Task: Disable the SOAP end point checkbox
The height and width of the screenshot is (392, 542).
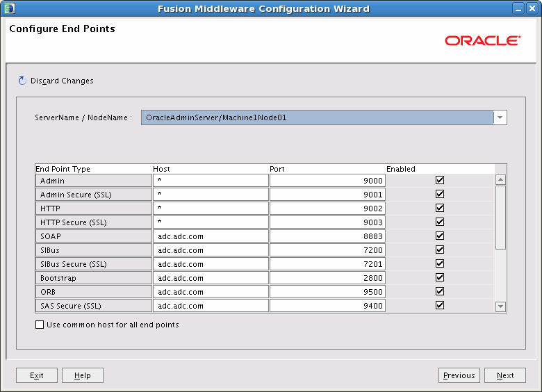Action: [440, 236]
